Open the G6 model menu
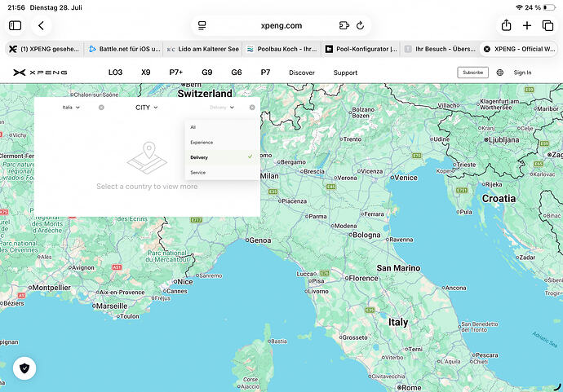Screen dimensions: 563x392 [x=237, y=73]
